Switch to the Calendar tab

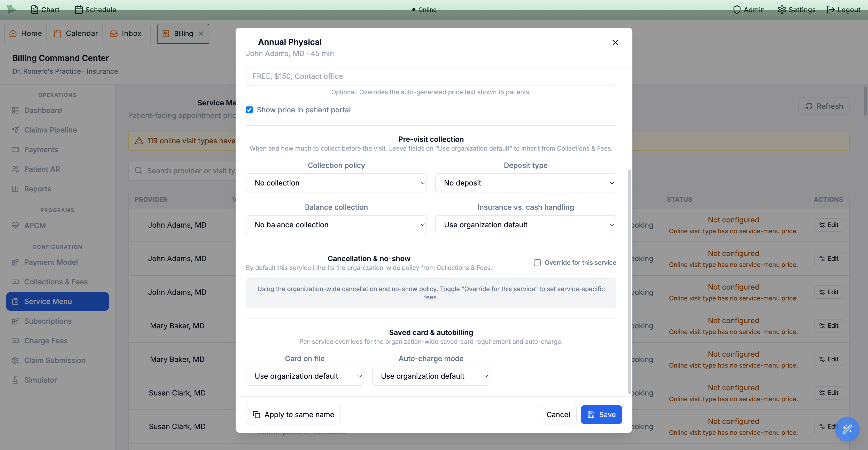[76, 33]
